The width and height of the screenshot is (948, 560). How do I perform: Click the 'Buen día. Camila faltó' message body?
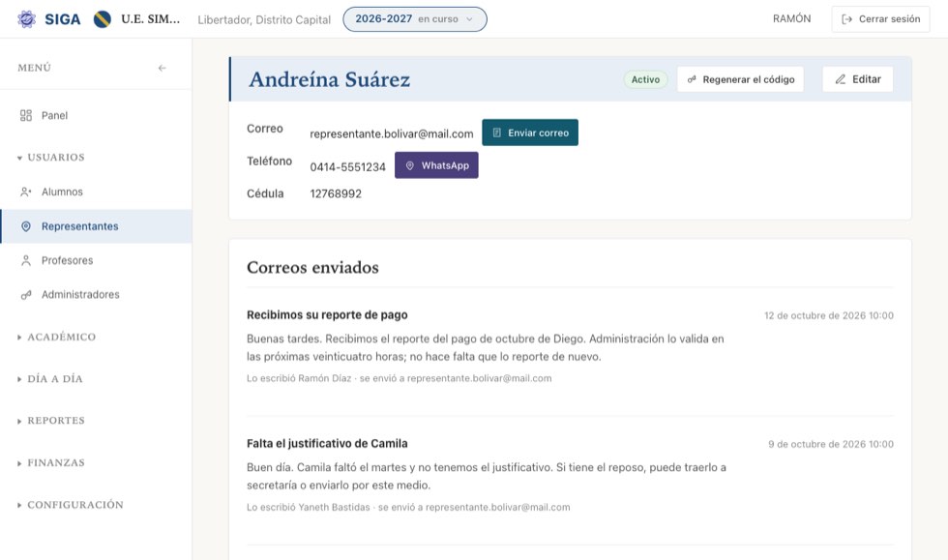[x=486, y=476]
